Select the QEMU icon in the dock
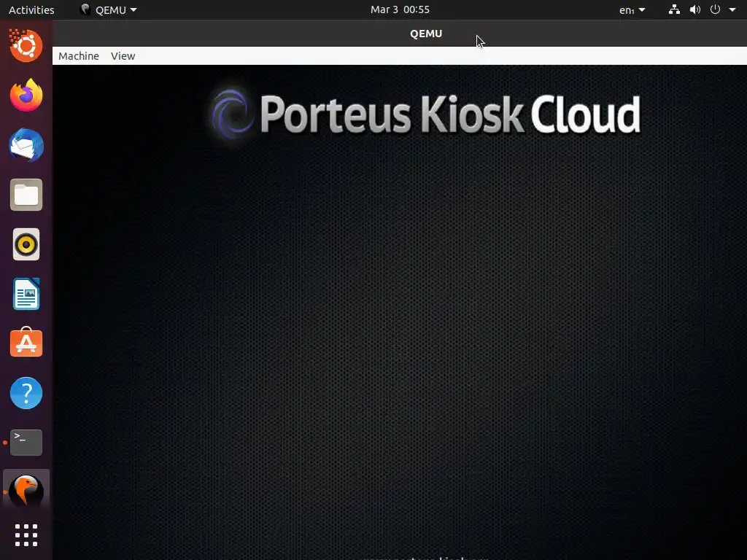 (26, 492)
